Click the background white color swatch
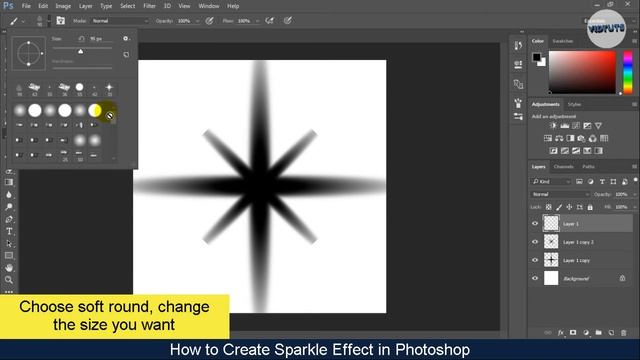640x360 pixels. (x=542, y=63)
